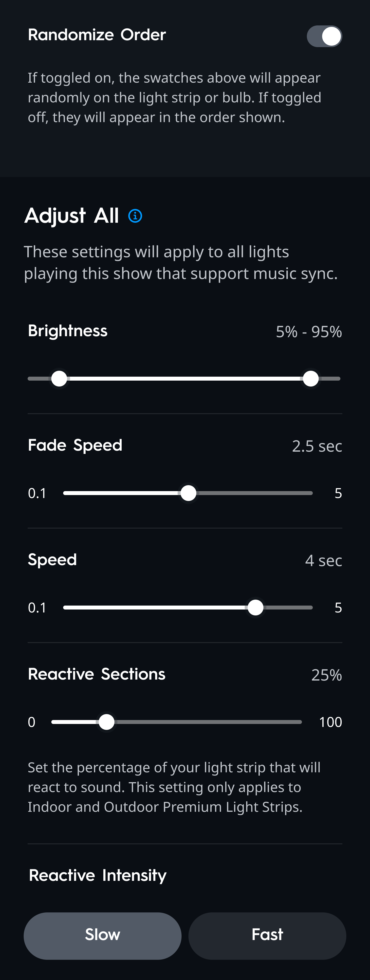Click the Fade Speed slider handle
The width and height of the screenshot is (370, 980).
tap(188, 493)
